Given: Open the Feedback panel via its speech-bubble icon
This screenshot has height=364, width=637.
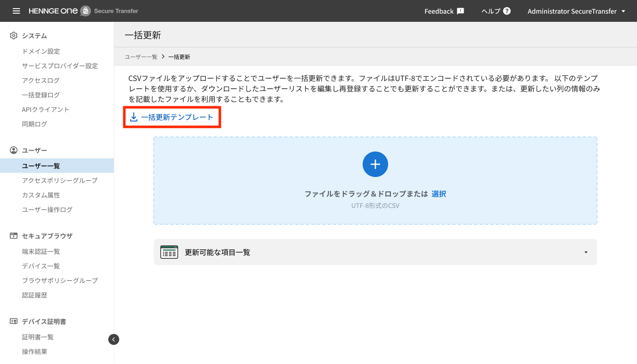Looking at the screenshot, I should (x=460, y=10).
